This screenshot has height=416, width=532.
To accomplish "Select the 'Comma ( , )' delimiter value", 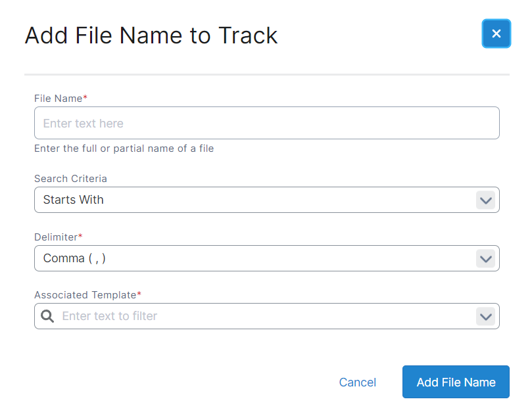I will 74,258.
